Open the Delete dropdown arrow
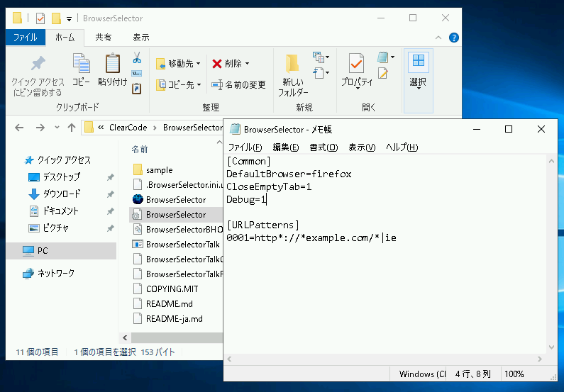 (247, 64)
